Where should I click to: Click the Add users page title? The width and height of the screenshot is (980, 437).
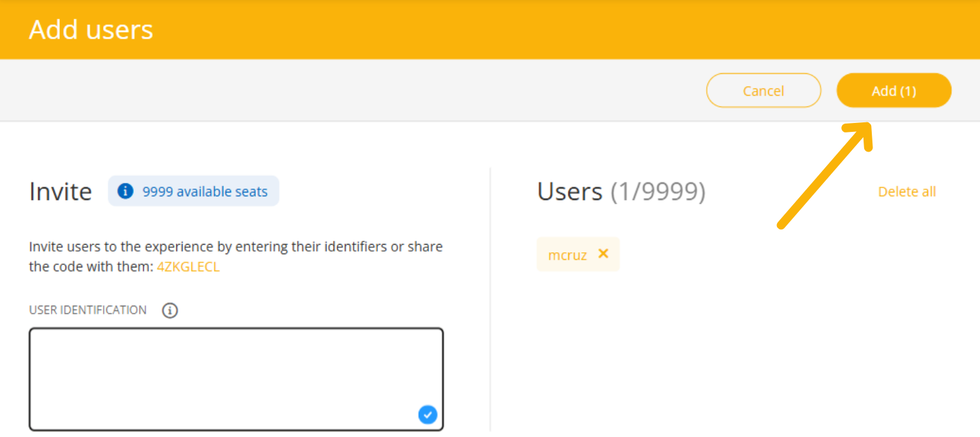91,30
